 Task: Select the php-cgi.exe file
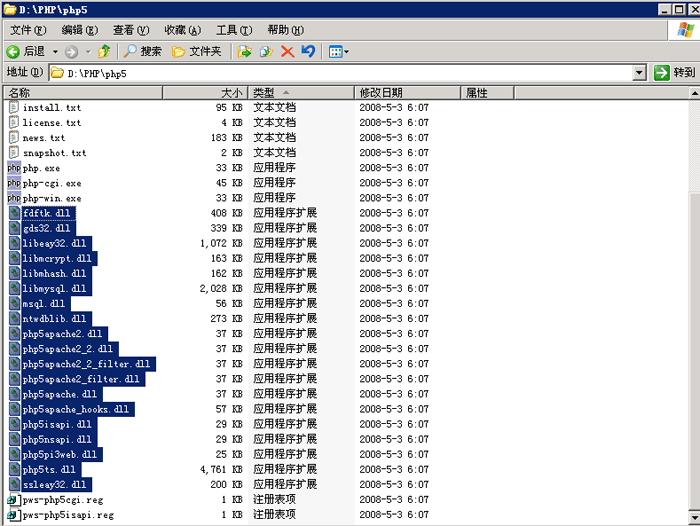[x=52, y=183]
